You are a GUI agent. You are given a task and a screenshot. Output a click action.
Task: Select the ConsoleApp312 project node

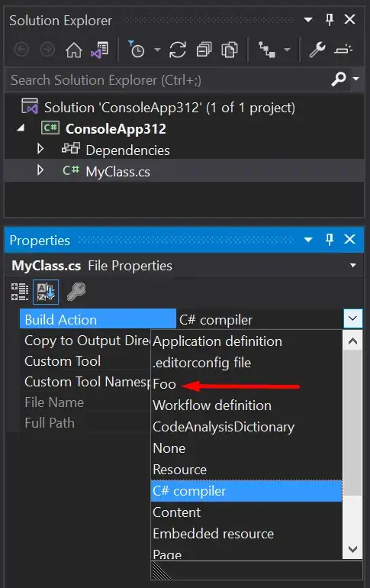[116, 128]
